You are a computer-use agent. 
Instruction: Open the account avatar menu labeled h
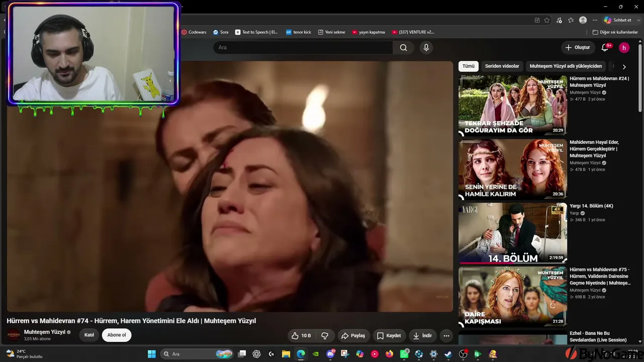[624, 47]
